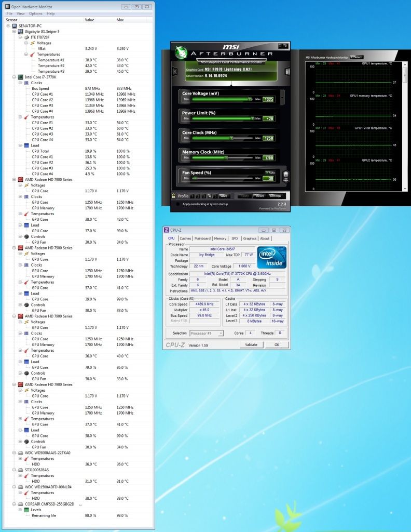
Task: Select profile slot 5 in Afterburner
Action: (215, 196)
